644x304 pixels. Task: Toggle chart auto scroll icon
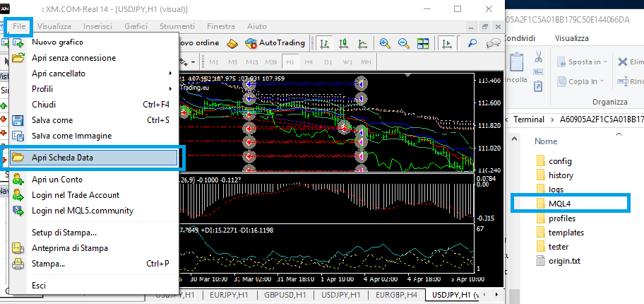pyautogui.click(x=447, y=43)
